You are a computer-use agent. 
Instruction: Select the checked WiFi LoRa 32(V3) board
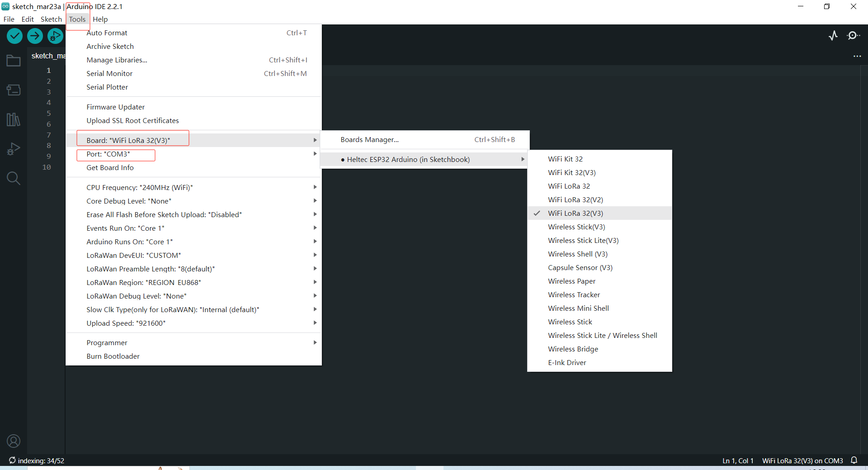(575, 214)
